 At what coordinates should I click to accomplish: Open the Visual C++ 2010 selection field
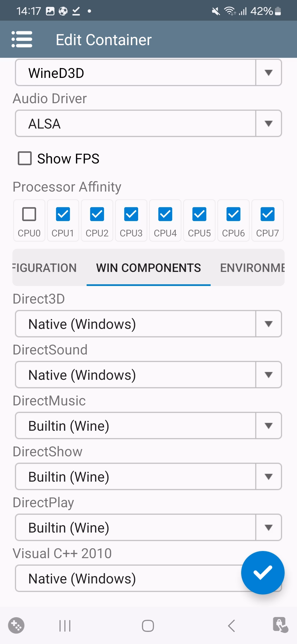coord(127,578)
